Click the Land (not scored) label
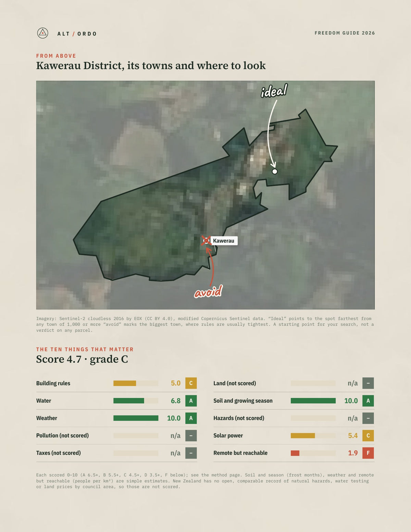The width and height of the screenshot is (411, 532). point(235,383)
